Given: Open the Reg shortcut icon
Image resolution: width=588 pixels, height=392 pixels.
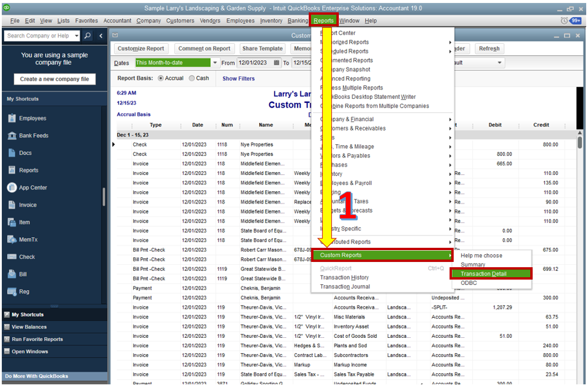Looking at the screenshot, I should (x=12, y=291).
